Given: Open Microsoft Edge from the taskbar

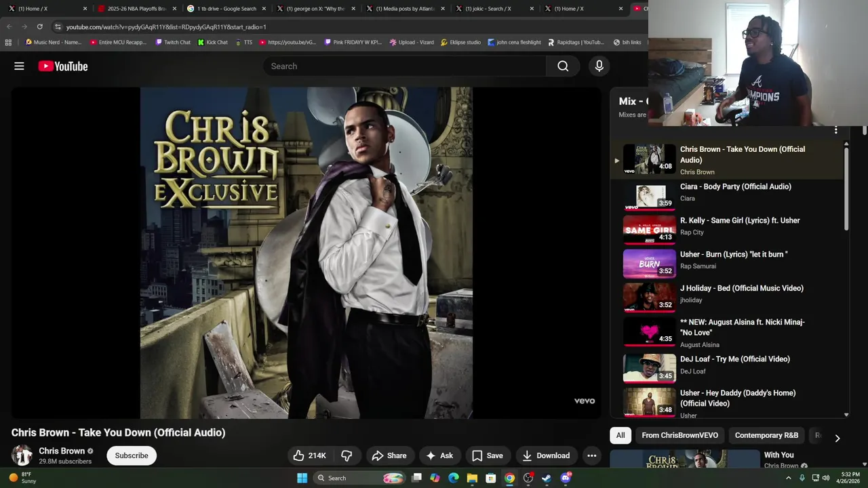Looking at the screenshot, I should 453,478.
